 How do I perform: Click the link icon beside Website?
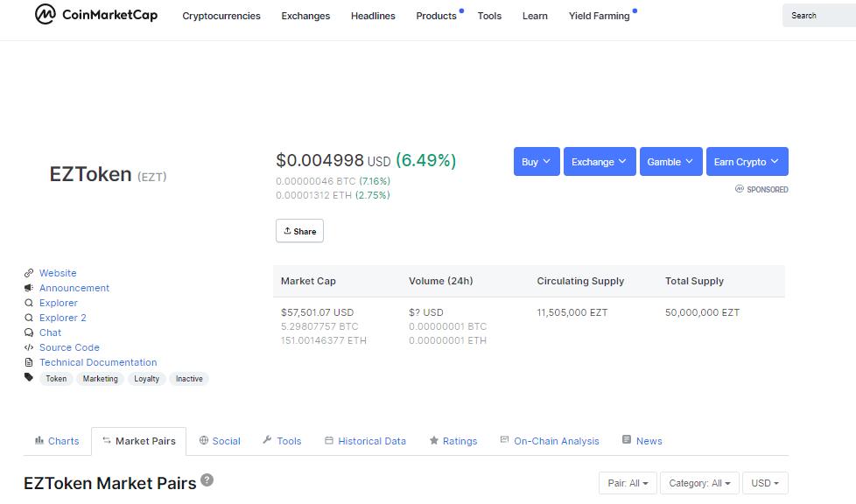pos(29,273)
